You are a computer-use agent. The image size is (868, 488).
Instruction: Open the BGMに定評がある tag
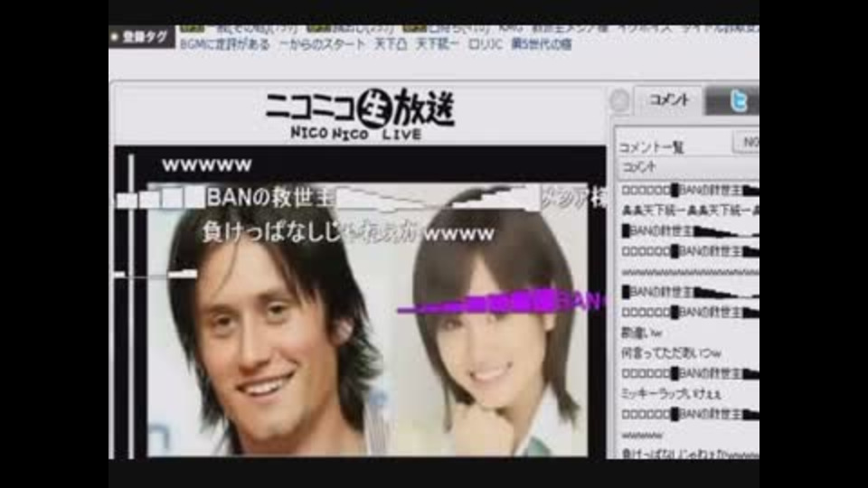pyautogui.click(x=225, y=44)
